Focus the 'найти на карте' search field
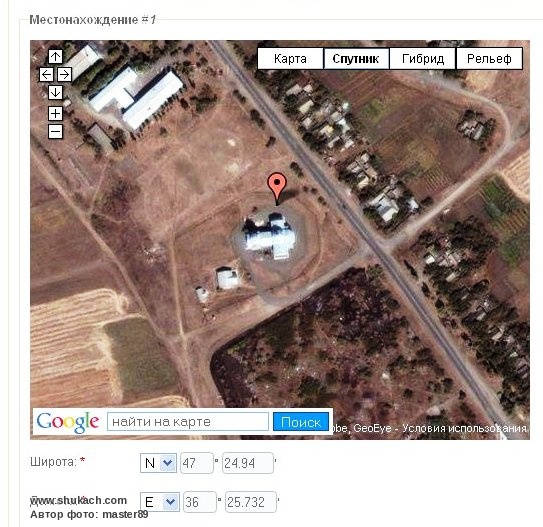 (188, 422)
